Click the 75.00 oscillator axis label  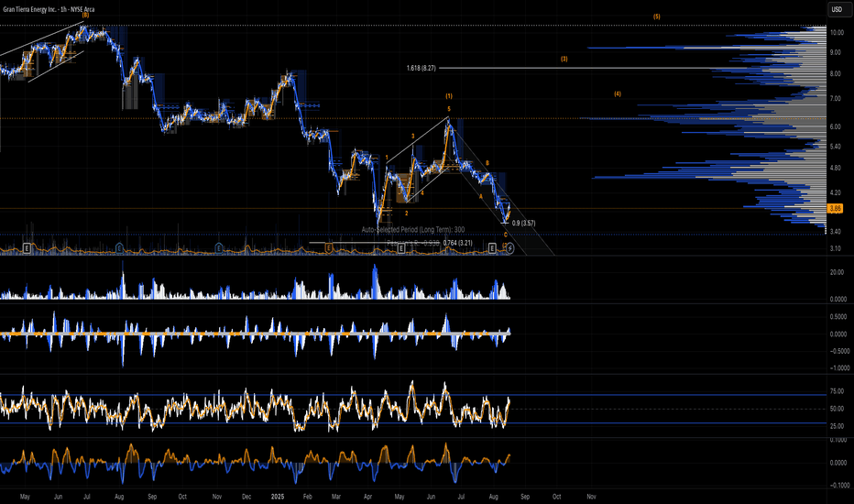837,392
